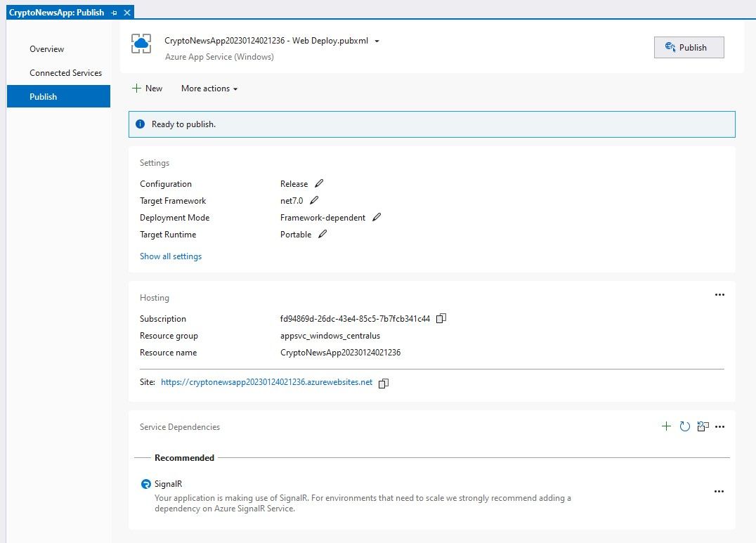Go to the Overview page

(46, 49)
